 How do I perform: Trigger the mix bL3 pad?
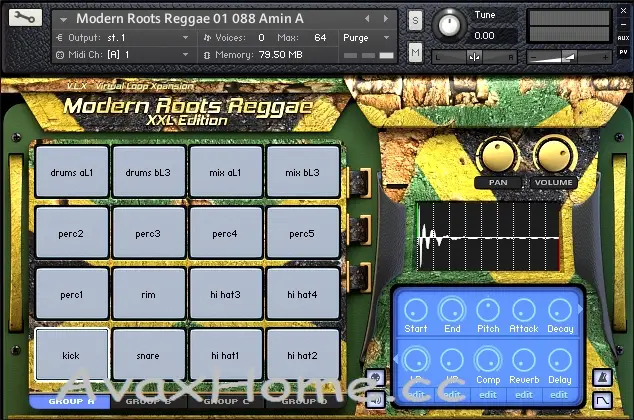(x=302, y=172)
